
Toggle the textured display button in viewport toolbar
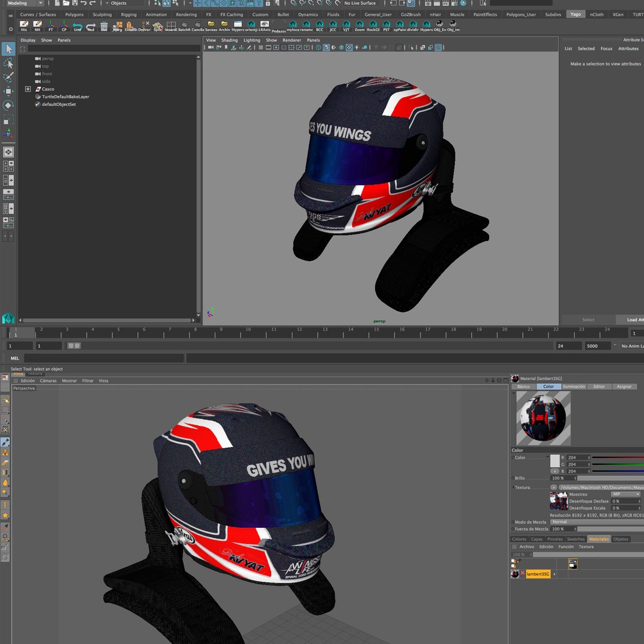pyautogui.click(x=349, y=48)
